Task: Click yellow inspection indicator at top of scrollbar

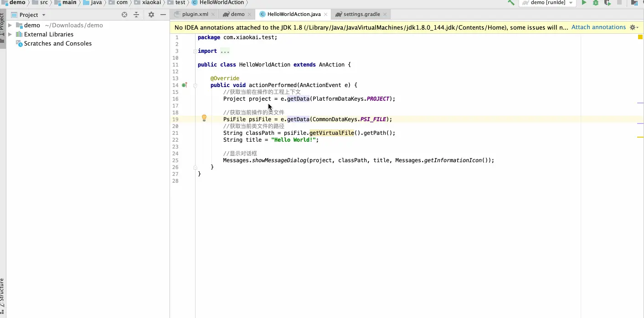Action: click(x=640, y=37)
